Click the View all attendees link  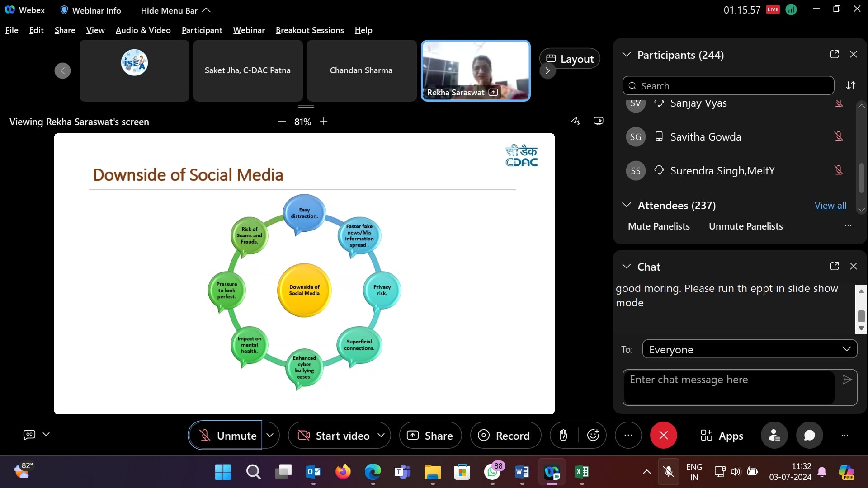point(830,206)
